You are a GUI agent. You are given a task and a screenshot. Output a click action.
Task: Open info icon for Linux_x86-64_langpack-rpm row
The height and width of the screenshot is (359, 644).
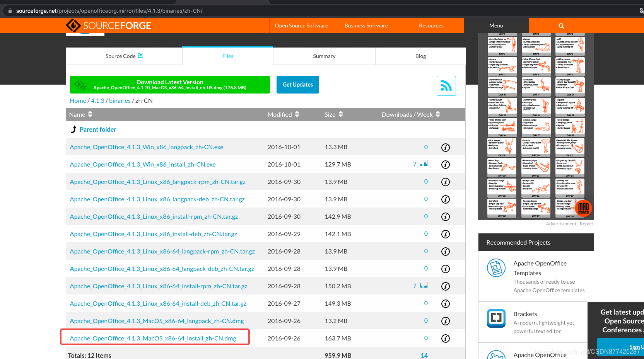[x=446, y=252]
